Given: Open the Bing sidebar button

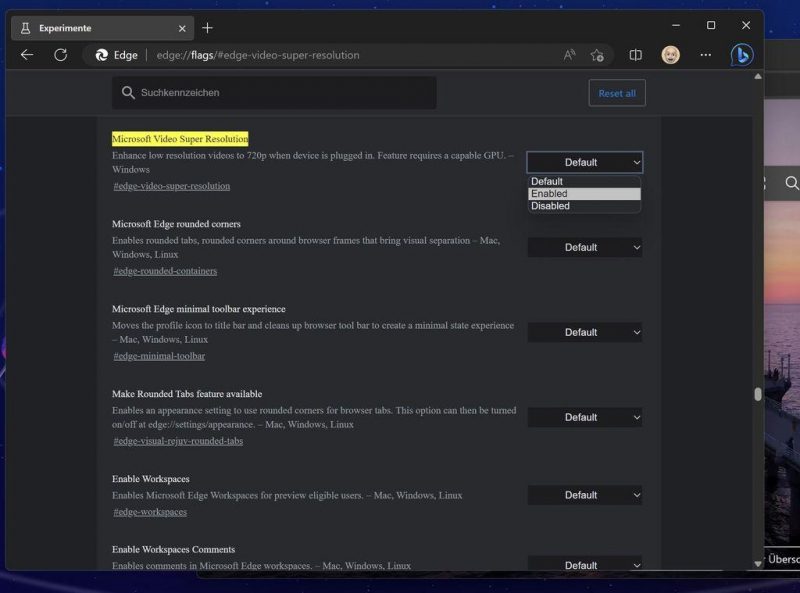Looking at the screenshot, I should pyautogui.click(x=742, y=55).
